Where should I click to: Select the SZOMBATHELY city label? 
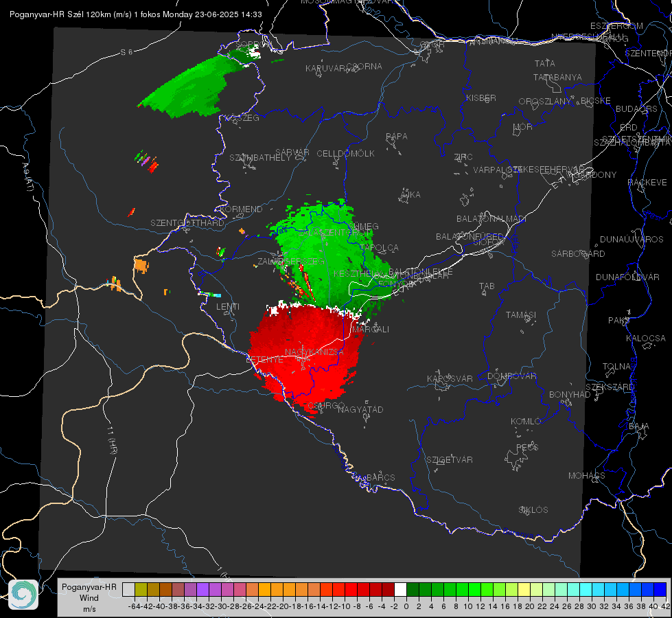point(259,158)
